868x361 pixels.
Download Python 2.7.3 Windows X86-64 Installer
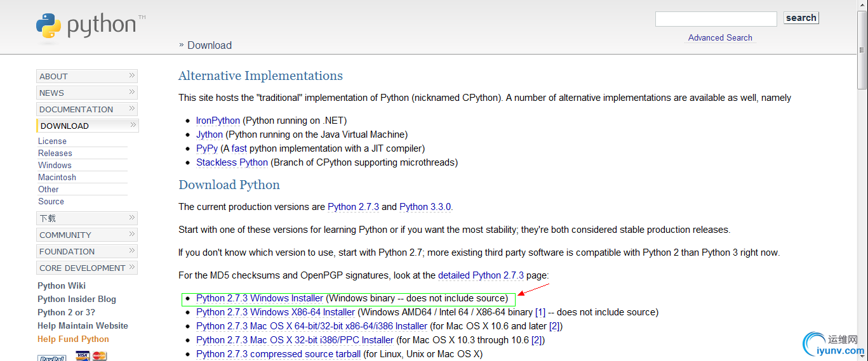(276, 312)
